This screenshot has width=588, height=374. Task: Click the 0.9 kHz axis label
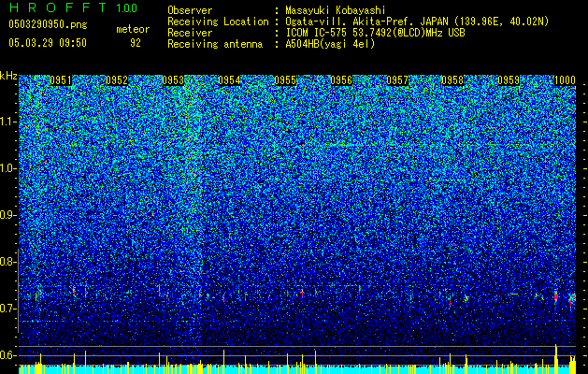coord(7,215)
